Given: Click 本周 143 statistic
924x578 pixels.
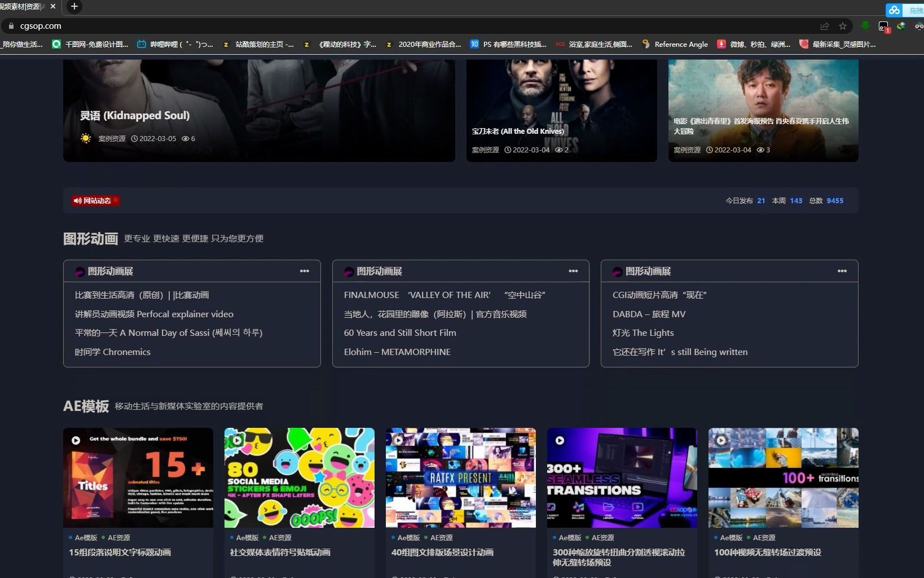Looking at the screenshot, I should pos(787,201).
